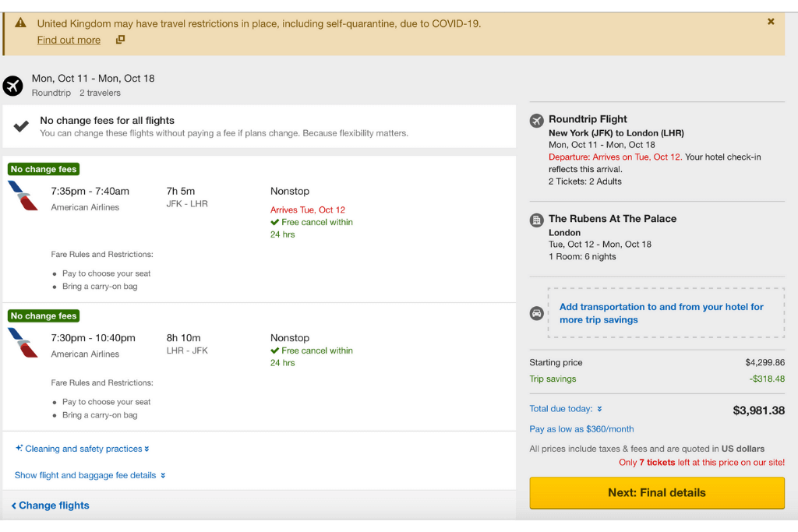This screenshot has height=532, width=798.
Task: Click the Mon, Oct 11 - Mon, Oct 18 trip header
Action: click(94, 79)
